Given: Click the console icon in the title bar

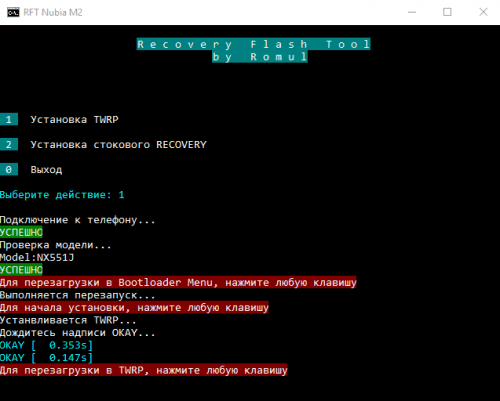Looking at the screenshot, I should [x=13, y=12].
